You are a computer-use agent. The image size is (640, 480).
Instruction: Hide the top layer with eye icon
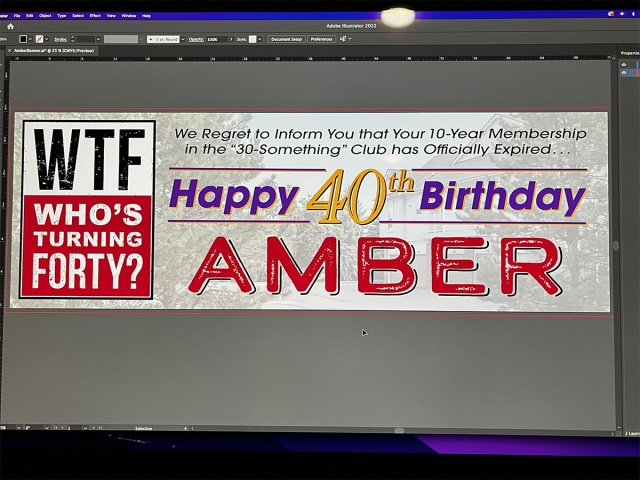point(624,64)
